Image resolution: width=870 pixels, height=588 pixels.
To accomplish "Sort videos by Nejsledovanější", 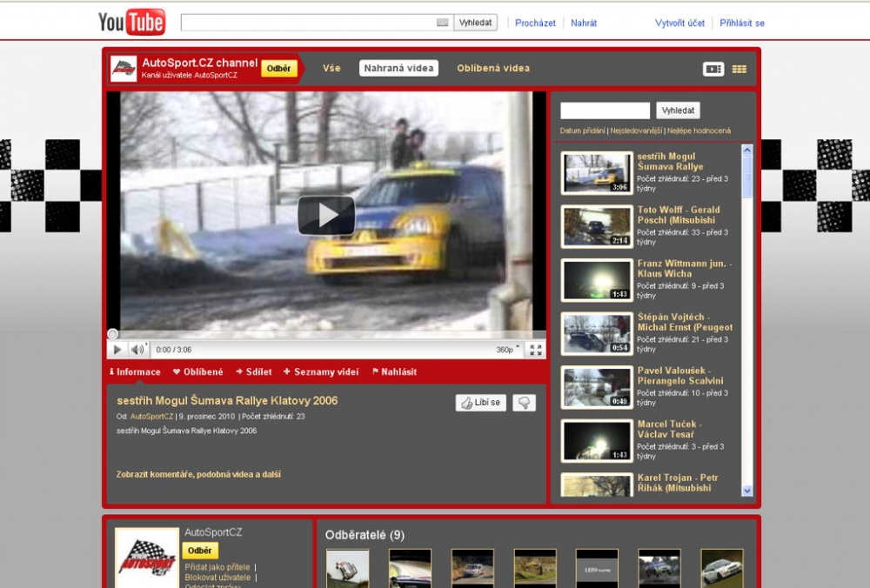I will (636, 131).
